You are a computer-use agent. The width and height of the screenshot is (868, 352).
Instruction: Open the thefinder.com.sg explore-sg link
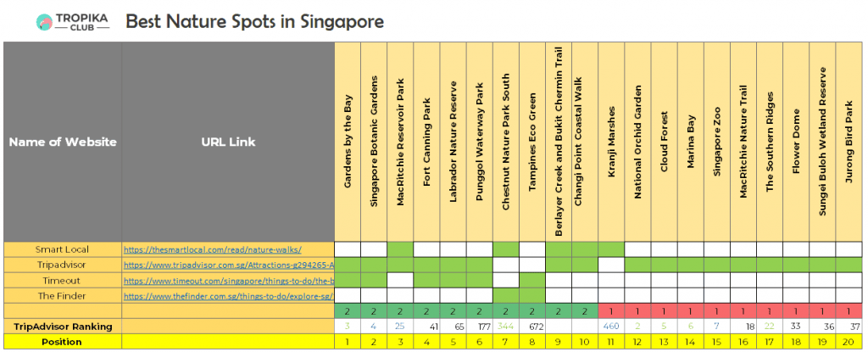click(x=228, y=297)
